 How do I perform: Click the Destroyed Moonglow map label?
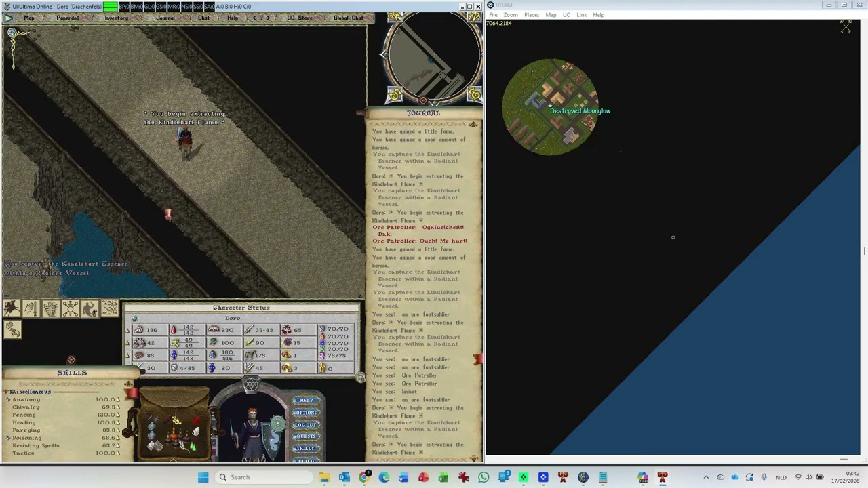pos(580,111)
